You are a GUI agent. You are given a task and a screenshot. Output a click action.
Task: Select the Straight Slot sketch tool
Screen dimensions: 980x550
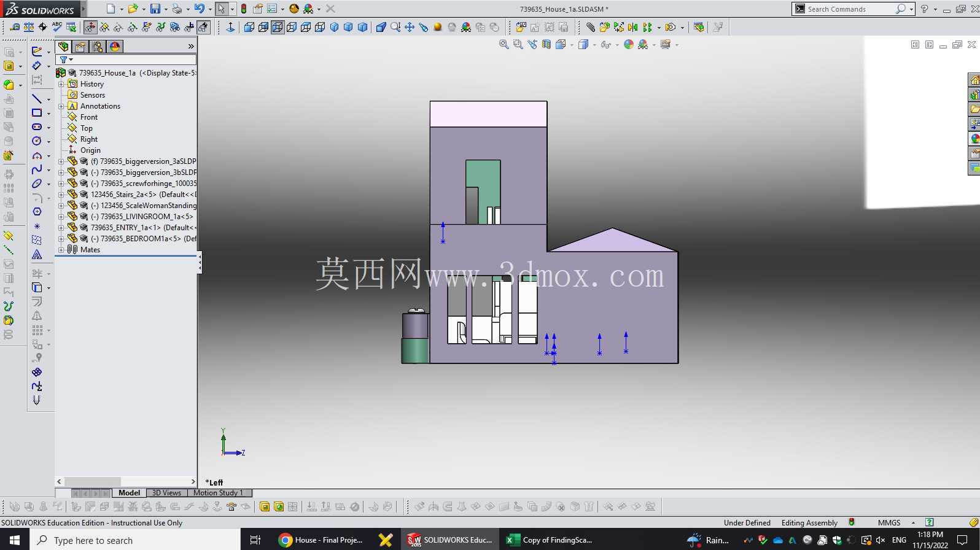pyautogui.click(x=37, y=127)
